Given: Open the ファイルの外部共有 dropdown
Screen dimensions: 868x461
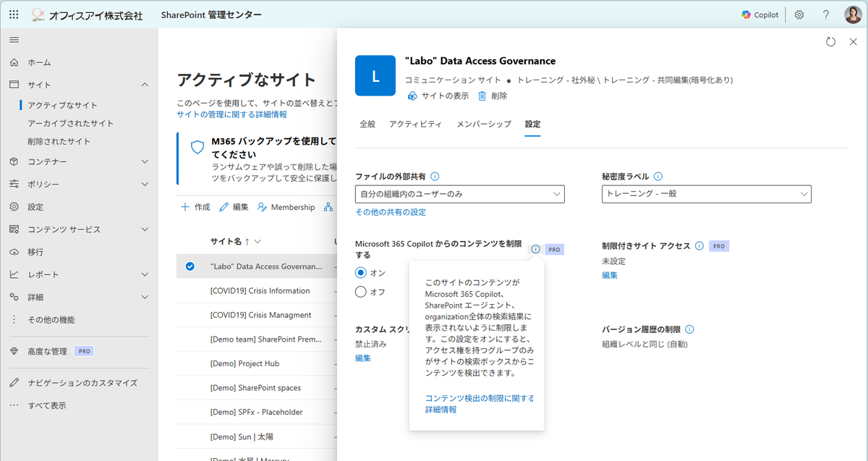Looking at the screenshot, I should point(460,194).
